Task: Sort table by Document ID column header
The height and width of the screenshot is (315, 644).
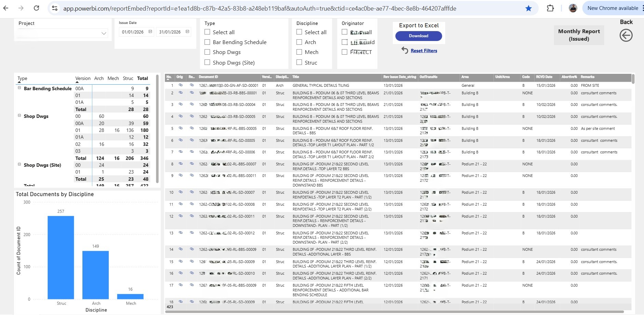Action: coord(208,77)
